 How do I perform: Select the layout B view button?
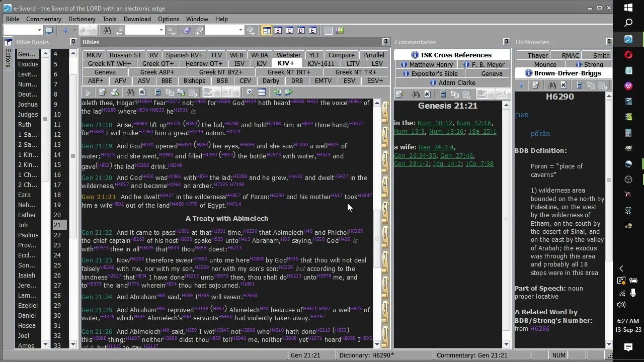click(278, 30)
